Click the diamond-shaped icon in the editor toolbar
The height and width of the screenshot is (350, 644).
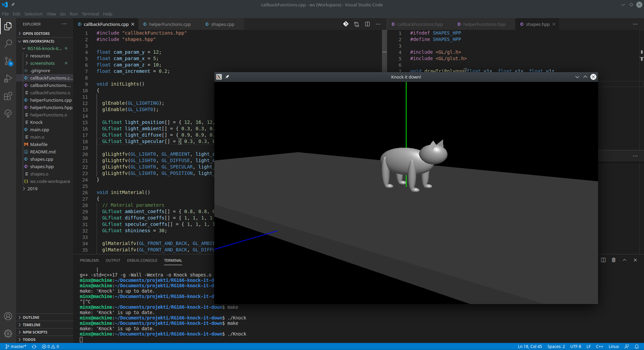[x=346, y=24]
